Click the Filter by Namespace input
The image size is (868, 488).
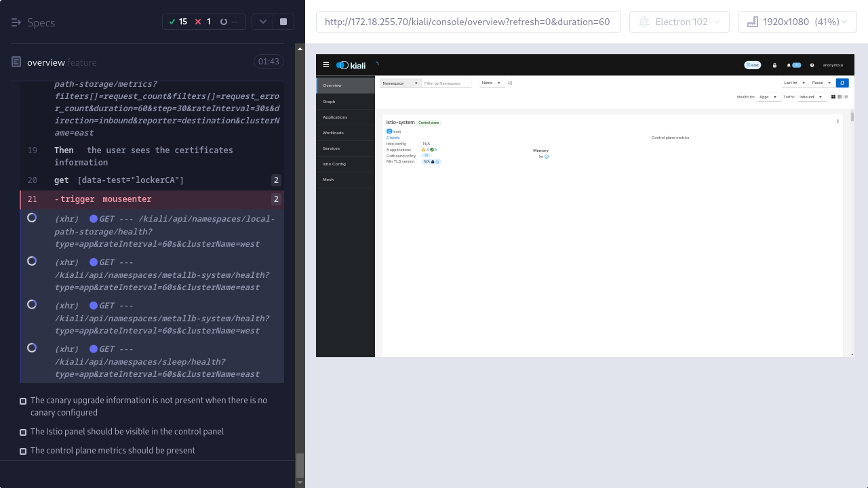tap(447, 83)
